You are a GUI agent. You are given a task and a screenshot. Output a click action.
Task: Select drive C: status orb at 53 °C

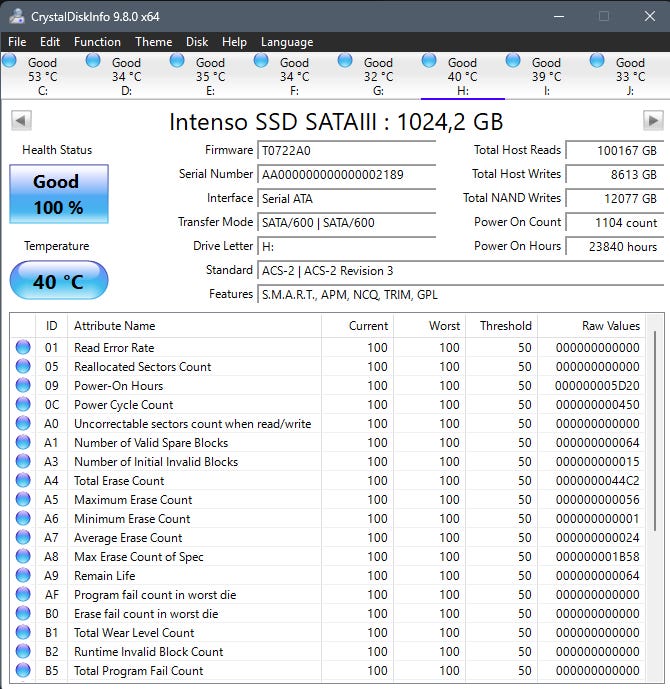[10, 62]
